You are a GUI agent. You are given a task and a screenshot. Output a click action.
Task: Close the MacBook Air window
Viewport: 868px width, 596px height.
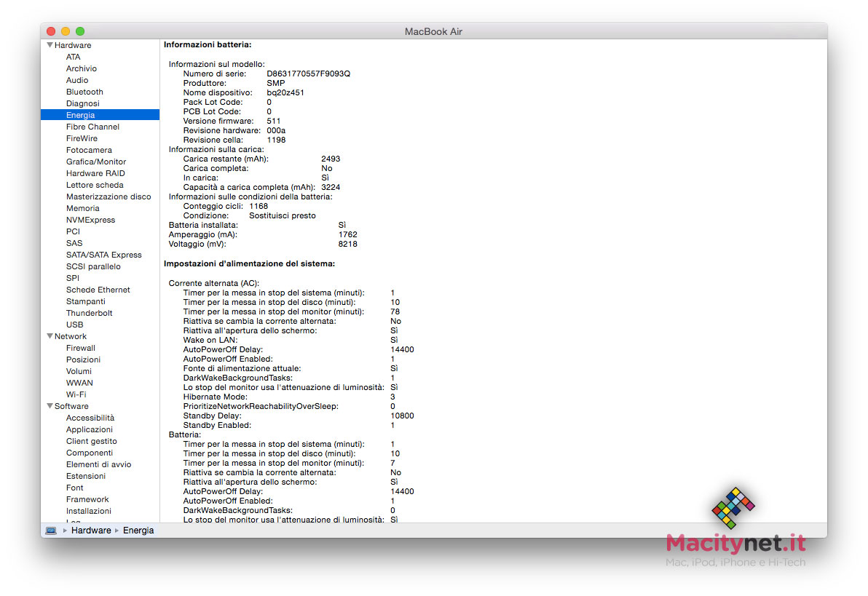tap(51, 31)
